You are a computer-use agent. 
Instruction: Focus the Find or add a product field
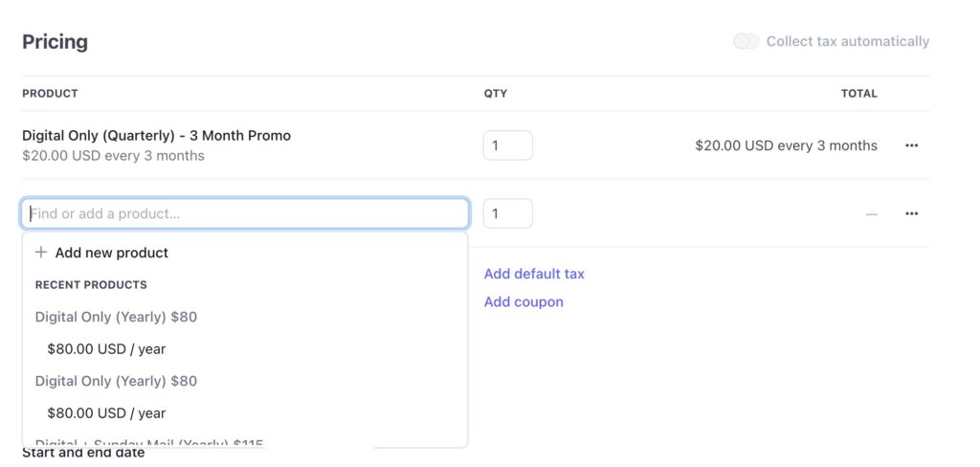(x=245, y=213)
